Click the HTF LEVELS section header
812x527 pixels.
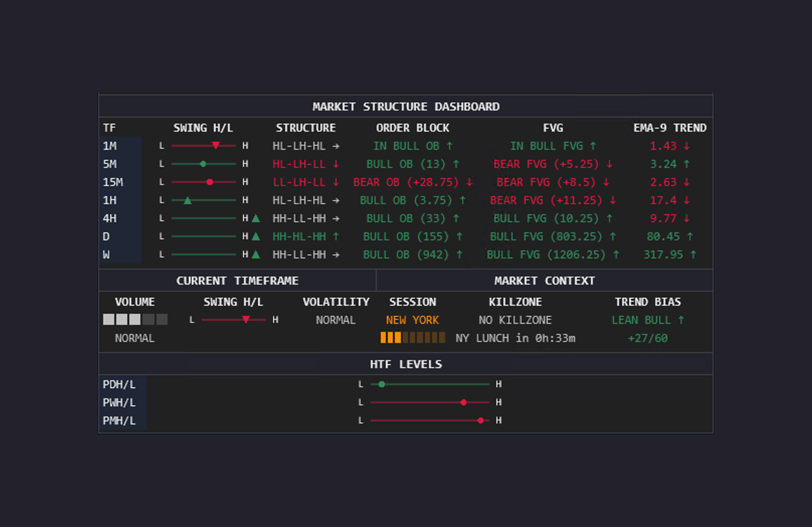pos(406,364)
